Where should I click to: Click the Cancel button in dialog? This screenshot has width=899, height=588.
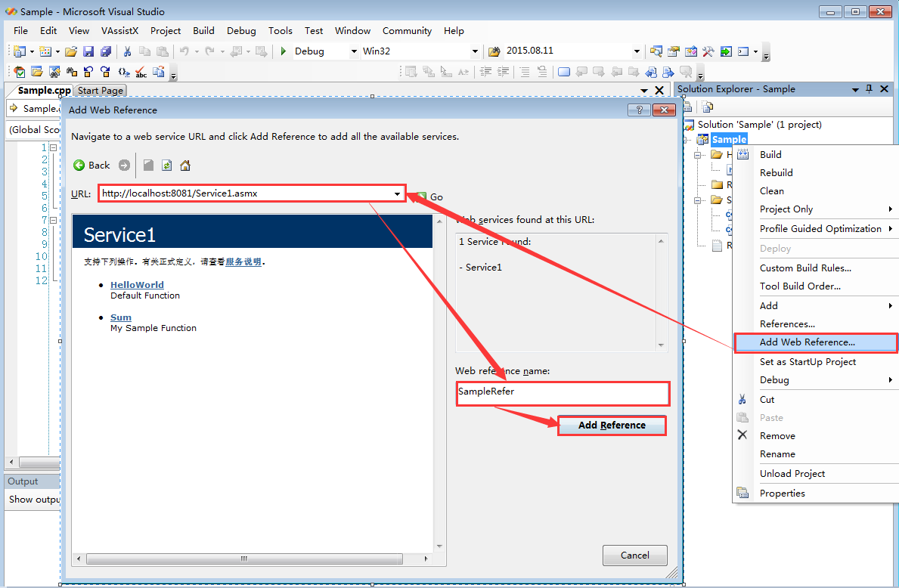(634, 556)
